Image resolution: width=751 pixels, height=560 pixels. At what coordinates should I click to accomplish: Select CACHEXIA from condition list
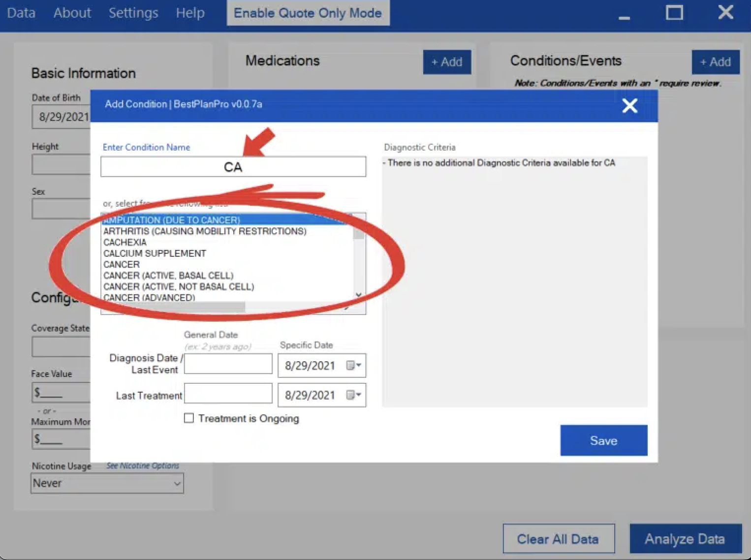tap(125, 242)
